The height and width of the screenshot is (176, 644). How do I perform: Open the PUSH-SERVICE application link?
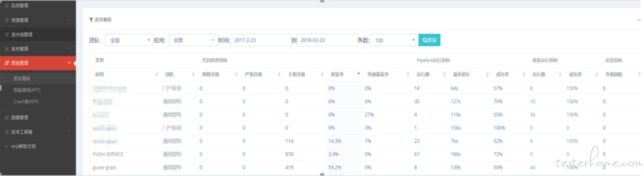[108, 154]
